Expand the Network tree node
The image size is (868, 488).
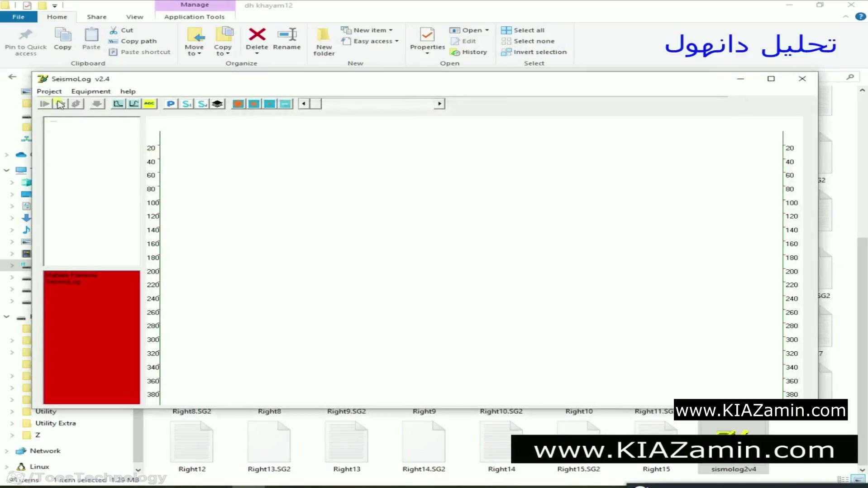pyautogui.click(x=6, y=451)
